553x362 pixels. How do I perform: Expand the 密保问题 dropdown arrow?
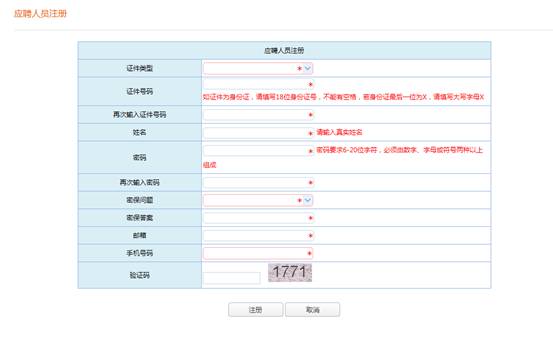tap(308, 200)
